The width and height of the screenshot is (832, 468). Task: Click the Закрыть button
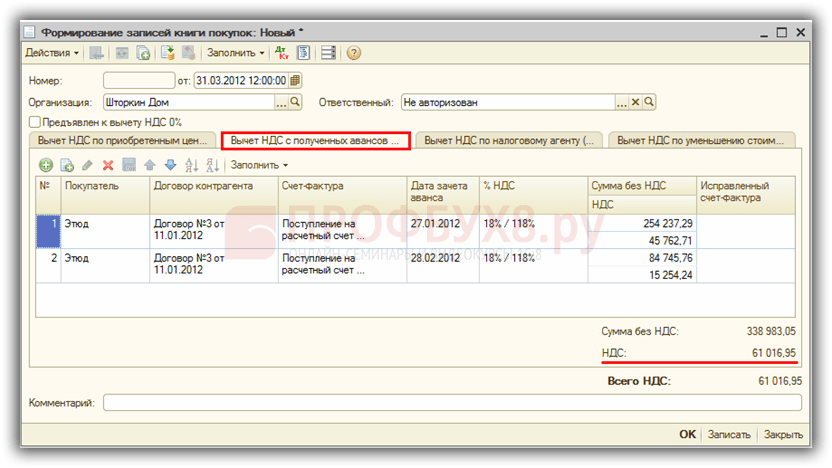(783, 435)
